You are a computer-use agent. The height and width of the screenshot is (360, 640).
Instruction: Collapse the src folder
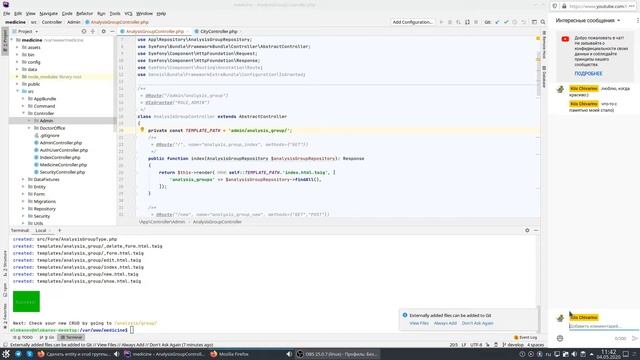tap(18, 91)
